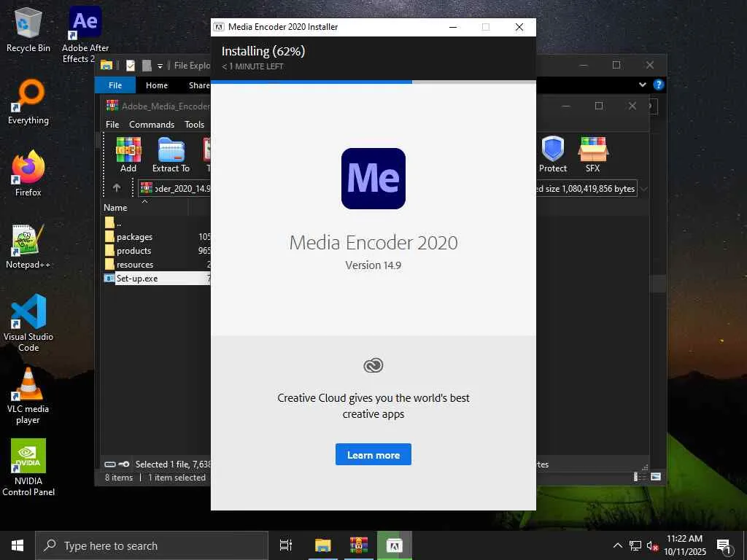Switch to the Share ribbon tab
This screenshot has width=747, height=560.
pos(198,85)
